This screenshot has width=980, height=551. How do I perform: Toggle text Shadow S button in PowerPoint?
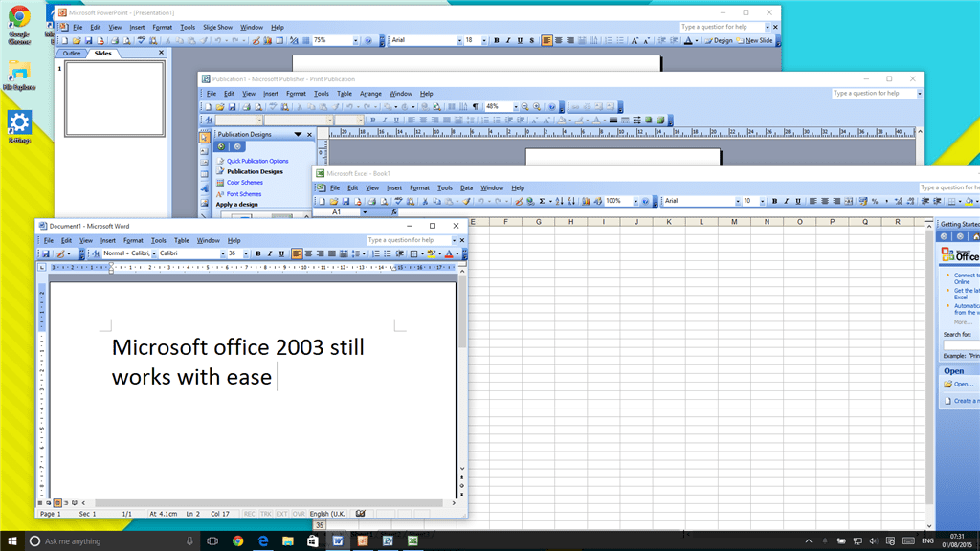tap(532, 40)
